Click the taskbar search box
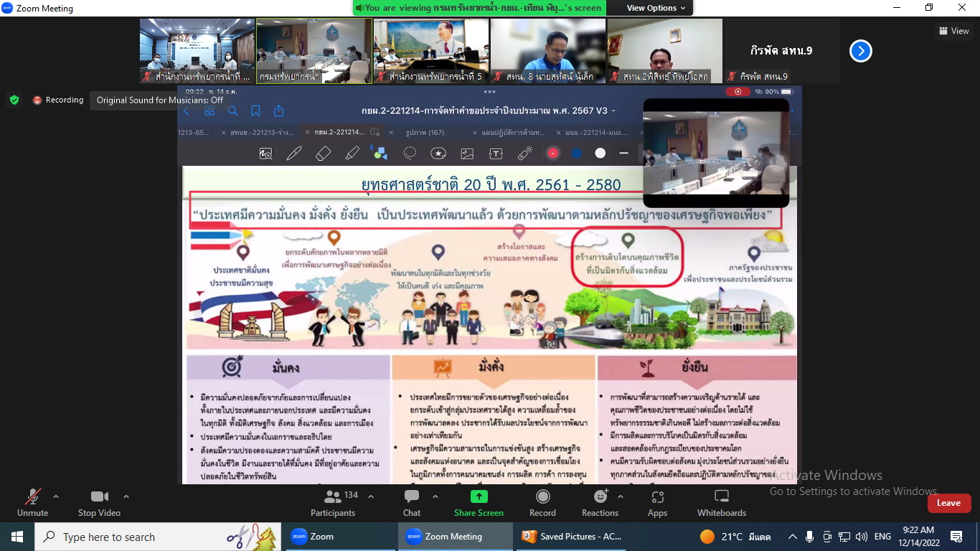980x551 pixels. pos(157,537)
